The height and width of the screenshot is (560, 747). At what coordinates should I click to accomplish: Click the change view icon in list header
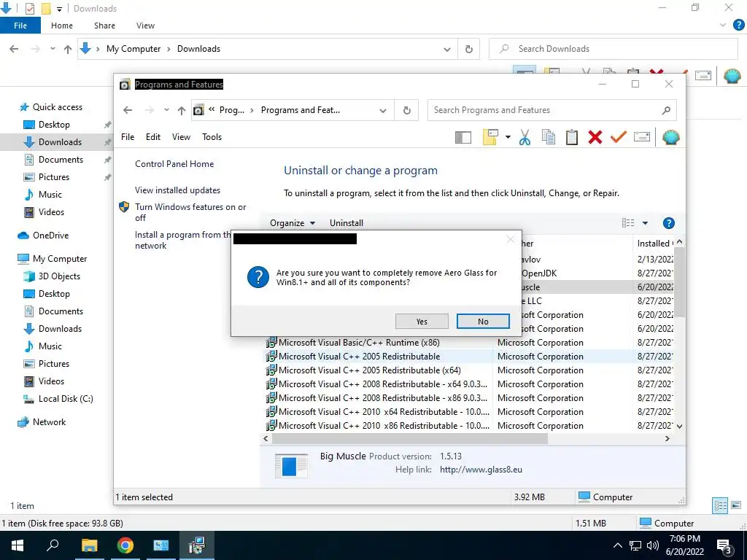pos(628,223)
